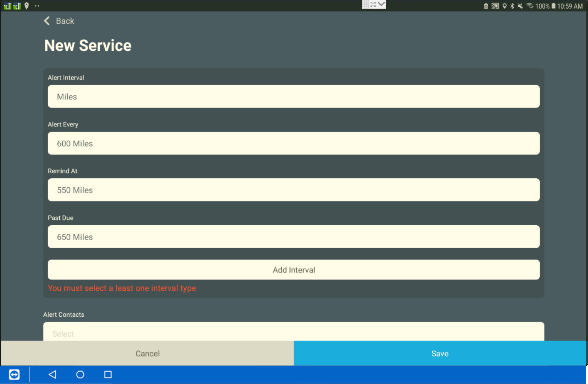Tap the Wi-Fi icon in status bar
The height and width of the screenshot is (384, 588).
530,6
